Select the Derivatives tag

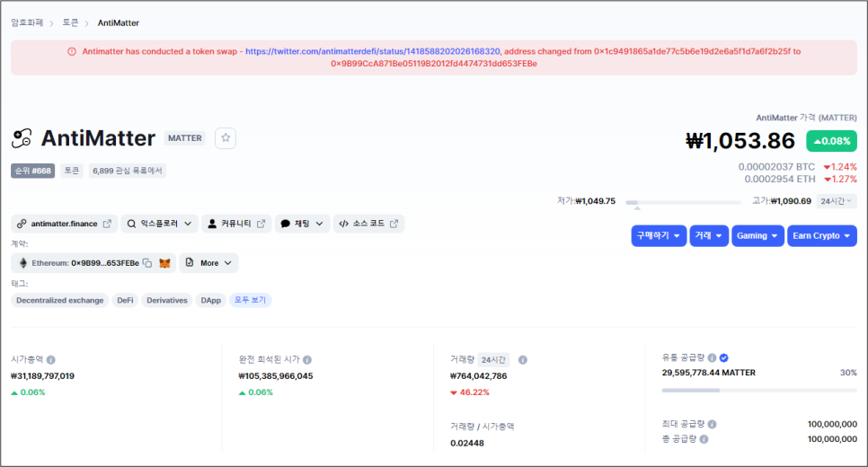pyautogui.click(x=167, y=301)
